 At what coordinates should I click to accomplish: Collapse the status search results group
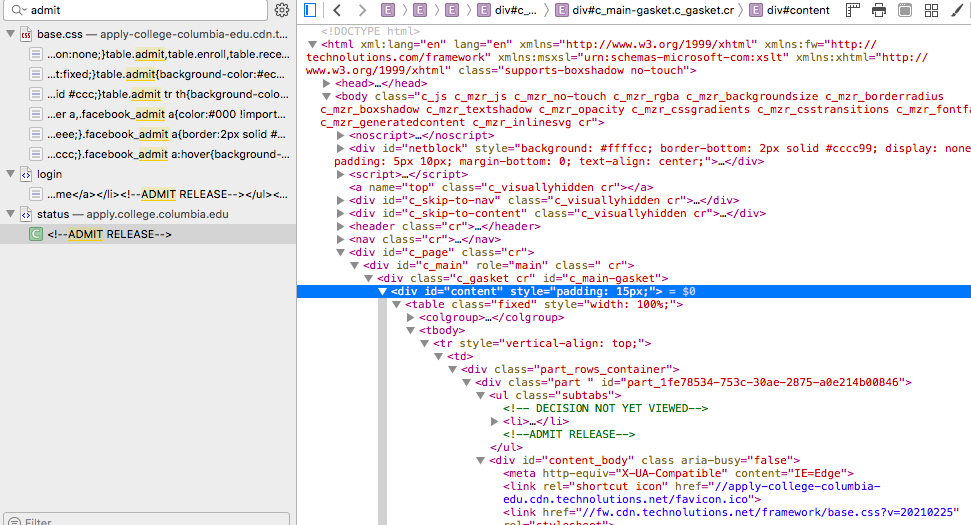[11, 214]
